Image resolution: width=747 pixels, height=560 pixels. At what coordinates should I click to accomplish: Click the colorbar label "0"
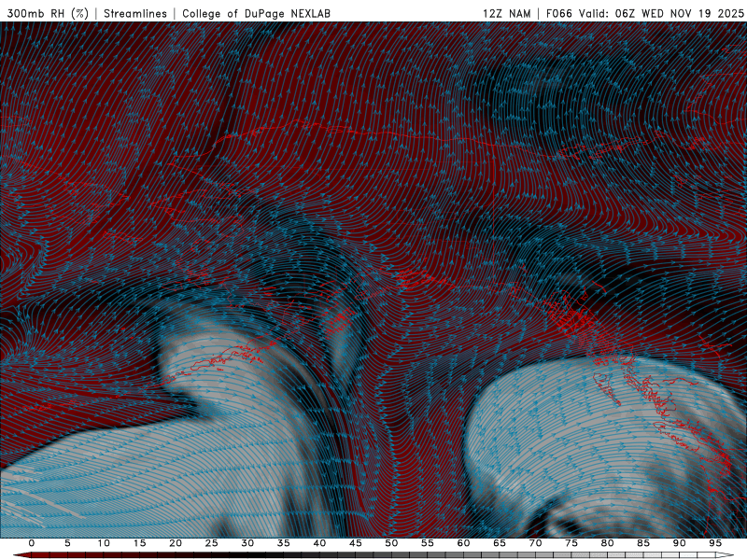(x=32, y=543)
